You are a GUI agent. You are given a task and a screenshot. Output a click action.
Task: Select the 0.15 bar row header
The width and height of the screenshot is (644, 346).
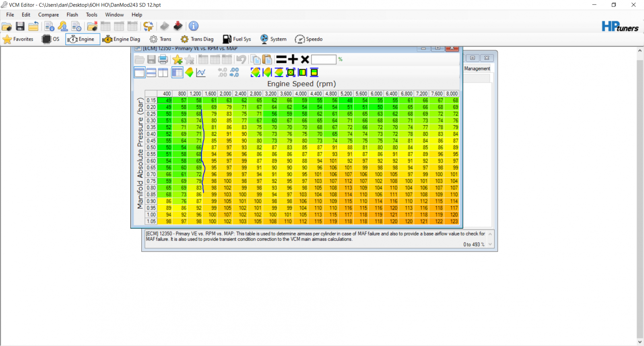point(151,100)
